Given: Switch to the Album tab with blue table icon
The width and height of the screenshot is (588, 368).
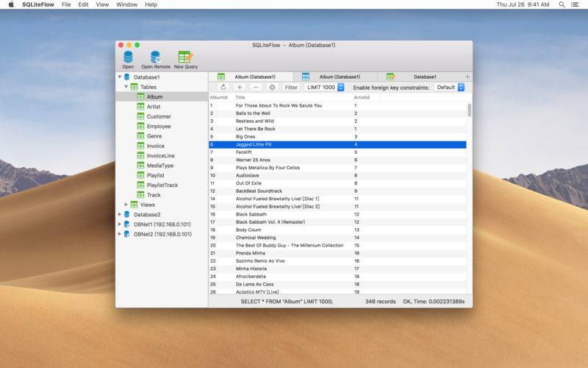Looking at the screenshot, I should pyautogui.click(x=335, y=77).
